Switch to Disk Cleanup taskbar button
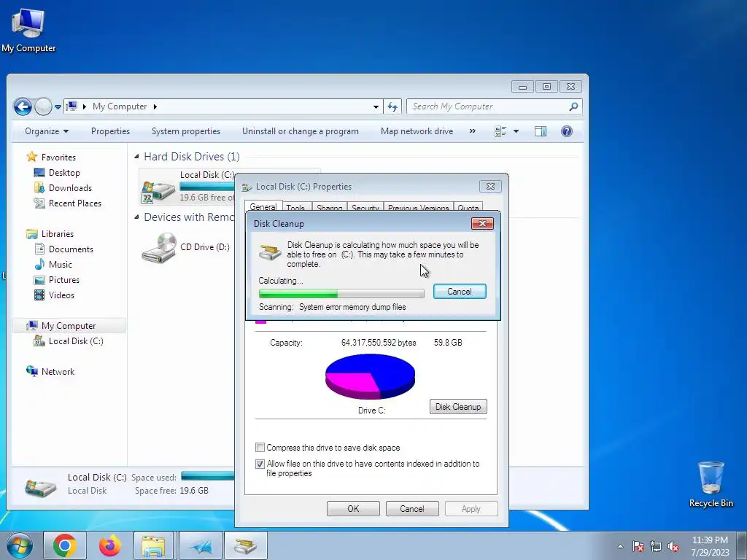Viewport: 747px width, 560px height. coord(245,545)
